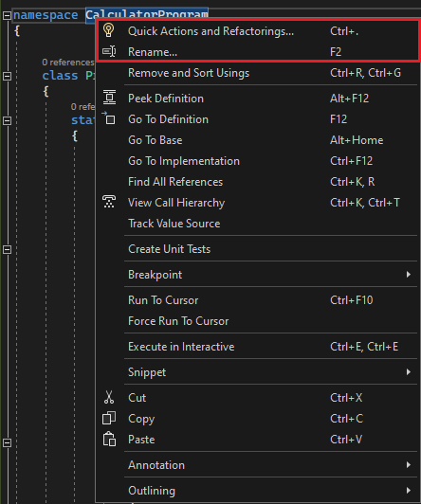Select Run To Cursor
Screen dimensions: 421x504
258,300
